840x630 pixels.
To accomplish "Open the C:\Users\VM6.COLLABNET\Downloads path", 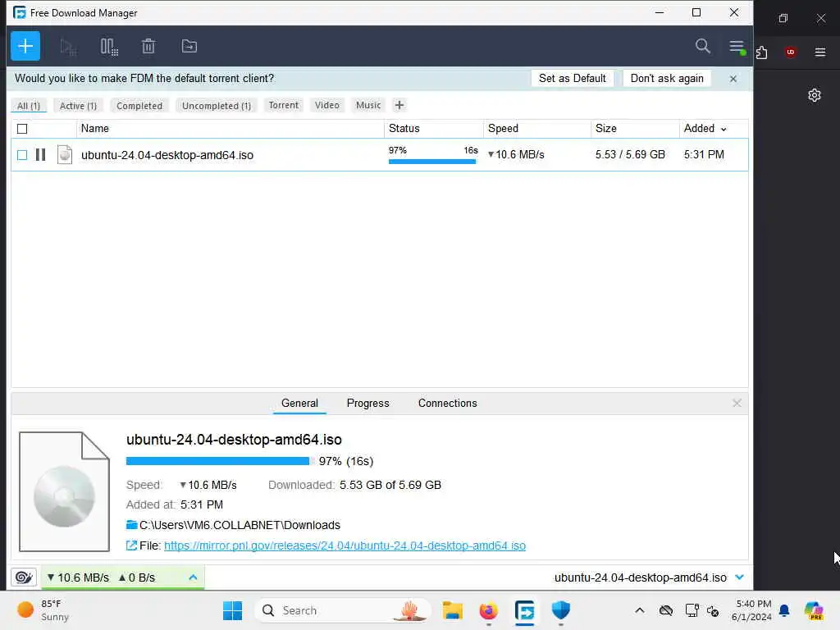I will [240, 525].
